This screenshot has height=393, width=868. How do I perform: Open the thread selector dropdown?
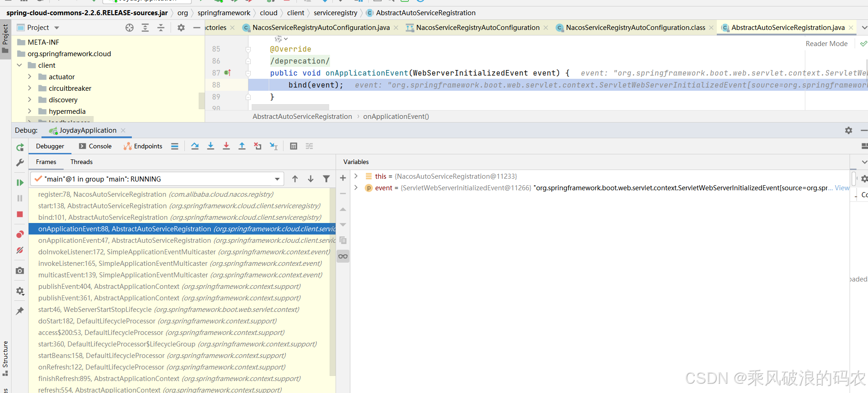point(277,179)
